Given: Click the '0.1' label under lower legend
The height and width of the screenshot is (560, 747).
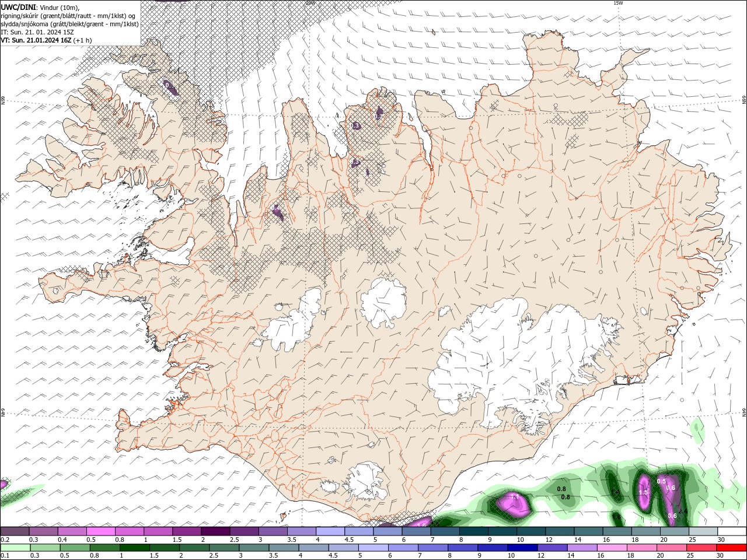Looking at the screenshot, I should (4, 556).
